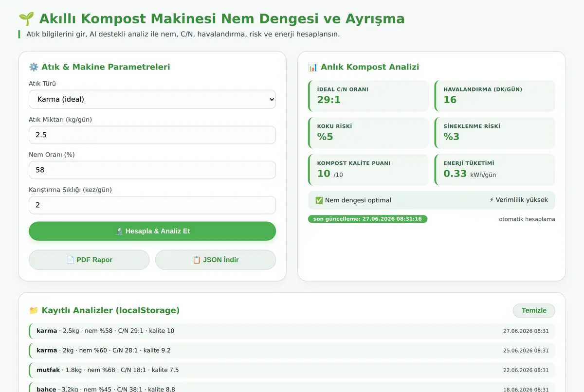Screen dimensions: 584x392
Task: Click the Kompost Kalite Puanı card
Action: tap(368, 170)
